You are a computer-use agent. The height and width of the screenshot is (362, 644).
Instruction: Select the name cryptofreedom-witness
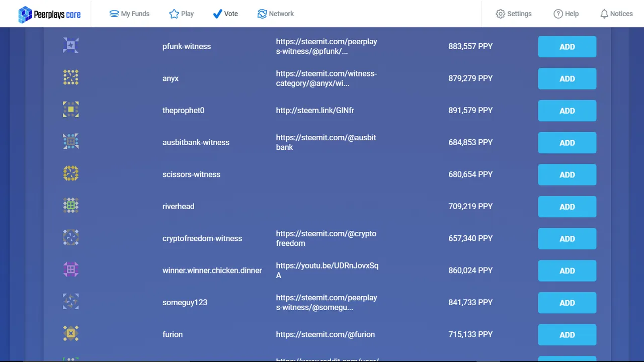coord(202,238)
